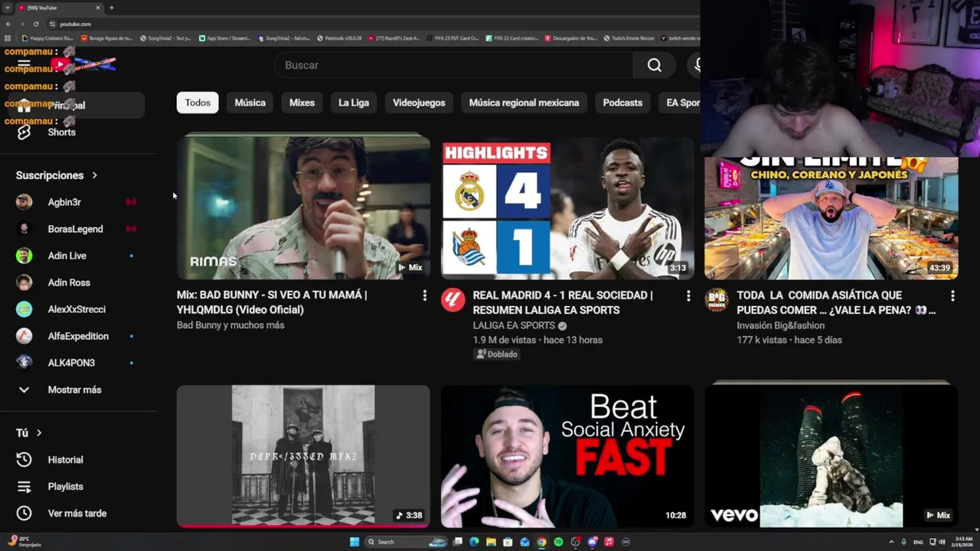Play the Sin Límite buffet thumbnail
Image resolution: width=980 pixels, height=551 pixels.
(x=831, y=218)
